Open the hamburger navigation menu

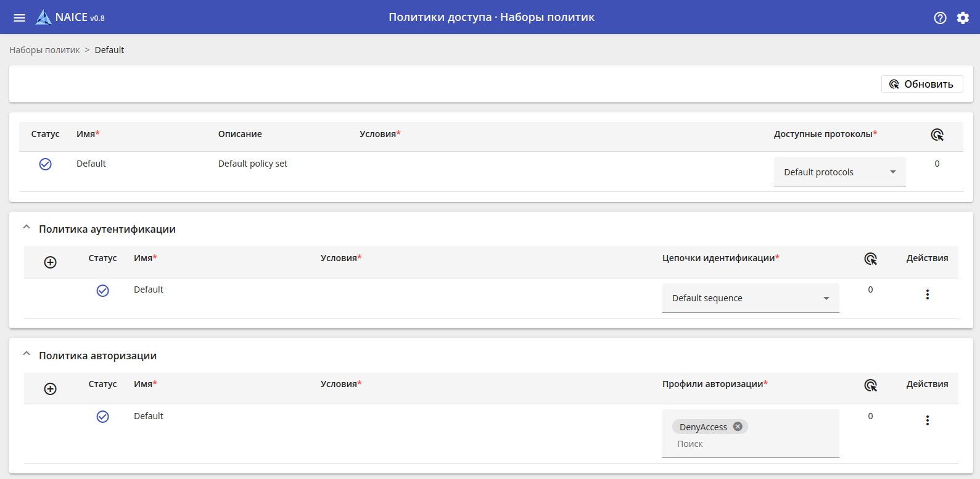(20, 17)
